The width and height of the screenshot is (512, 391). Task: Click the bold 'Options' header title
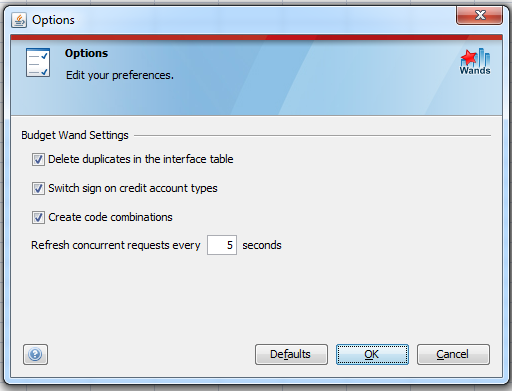[x=86, y=53]
